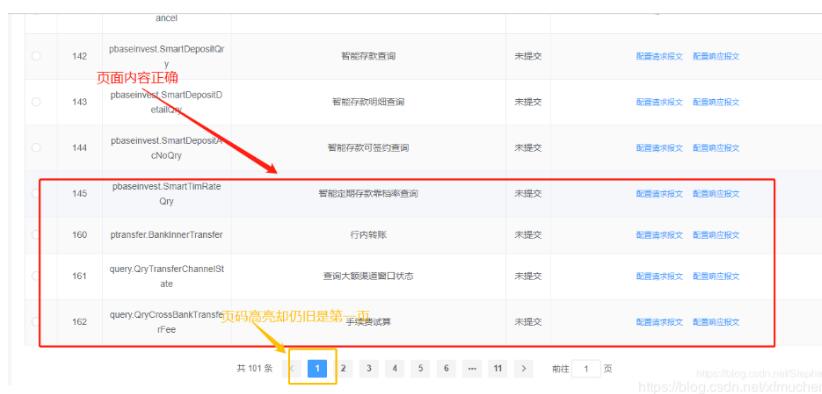Switch to page 3 in pagination

[369, 369]
